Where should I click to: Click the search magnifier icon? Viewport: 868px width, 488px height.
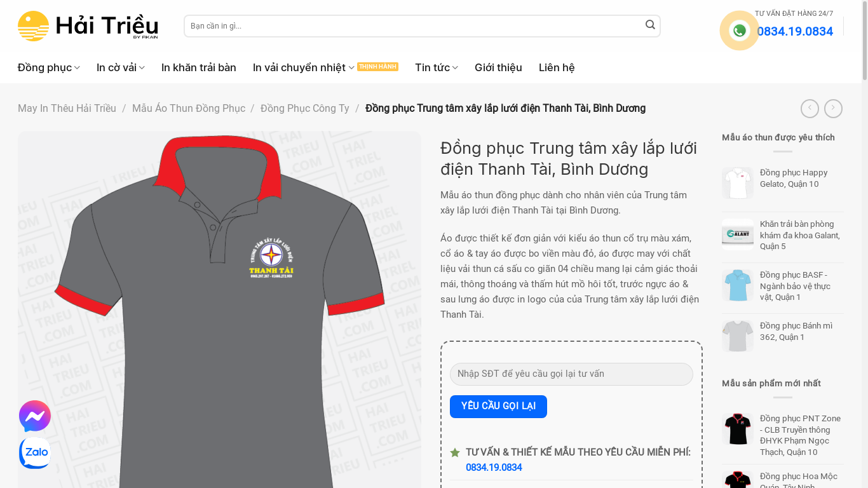650,25
